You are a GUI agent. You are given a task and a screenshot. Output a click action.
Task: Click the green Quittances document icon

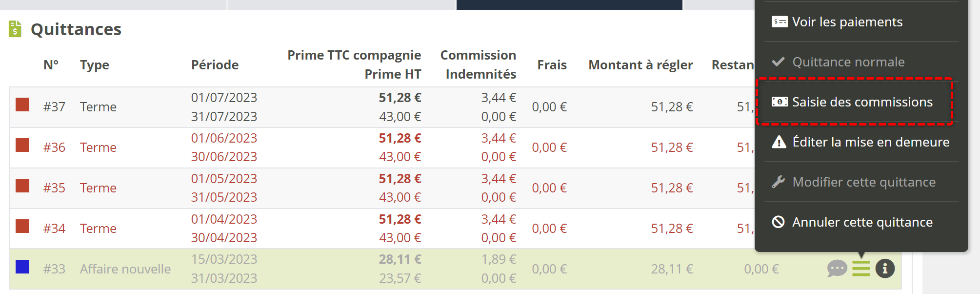(15, 29)
